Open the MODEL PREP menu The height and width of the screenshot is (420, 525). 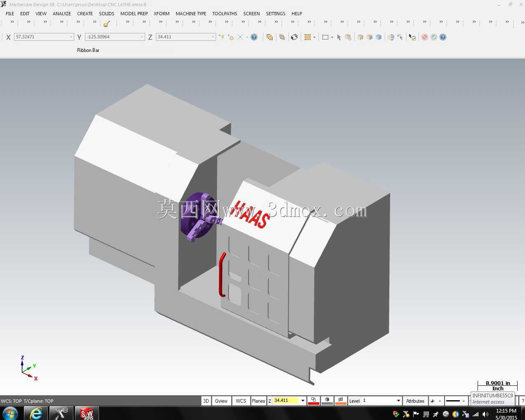[x=134, y=14]
